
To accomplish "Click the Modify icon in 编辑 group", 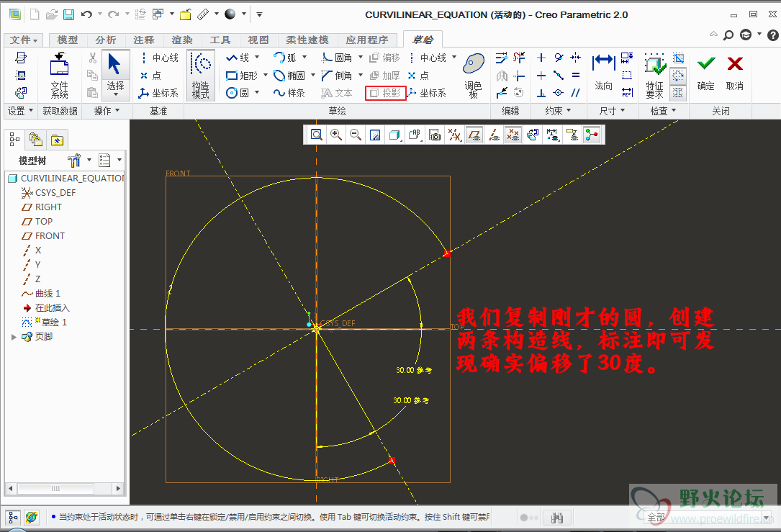I will pyautogui.click(x=502, y=58).
